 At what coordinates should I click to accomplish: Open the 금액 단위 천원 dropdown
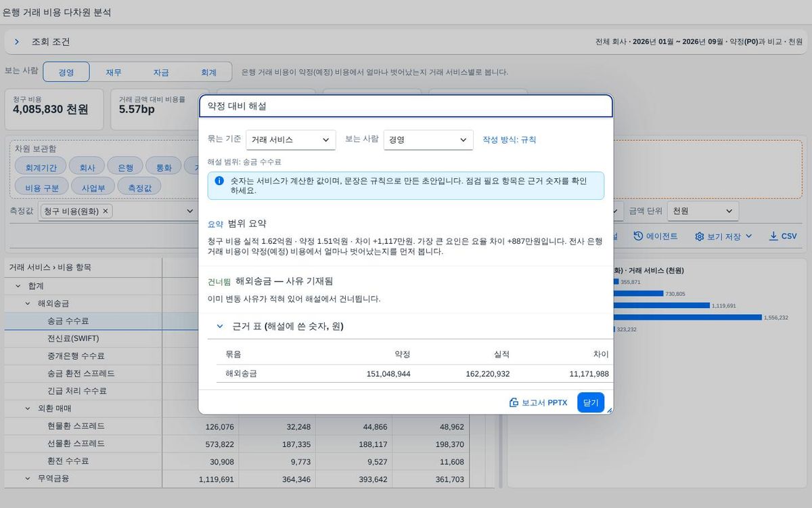pyautogui.click(x=703, y=211)
